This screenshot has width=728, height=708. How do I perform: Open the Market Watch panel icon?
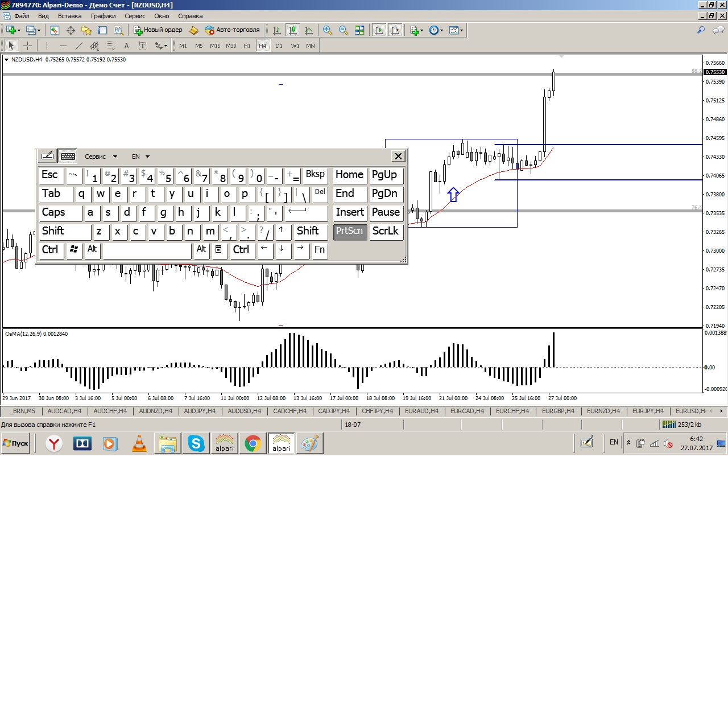click(x=55, y=30)
